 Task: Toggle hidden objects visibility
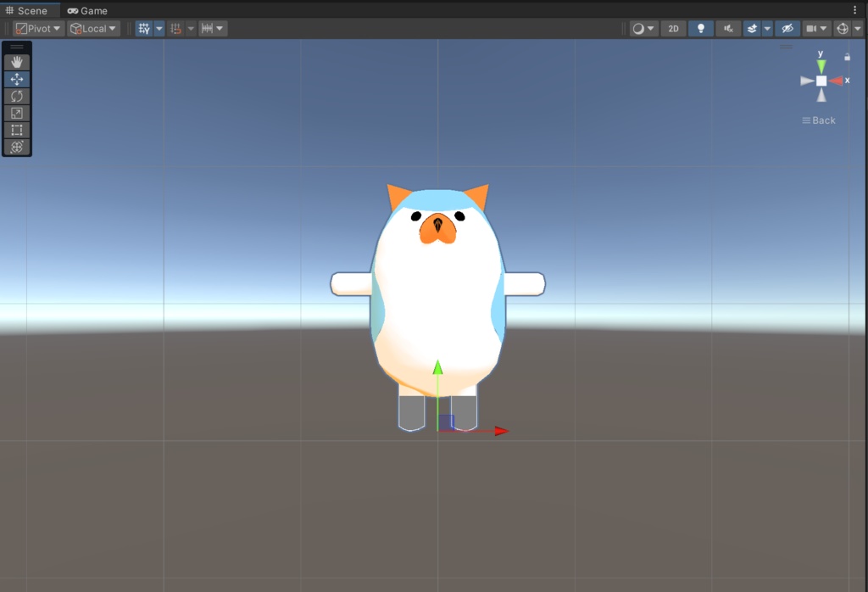pyautogui.click(x=787, y=28)
